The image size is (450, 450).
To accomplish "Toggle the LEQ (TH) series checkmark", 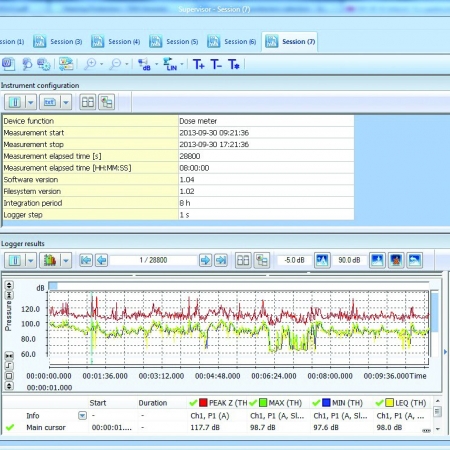I will pos(379,403).
